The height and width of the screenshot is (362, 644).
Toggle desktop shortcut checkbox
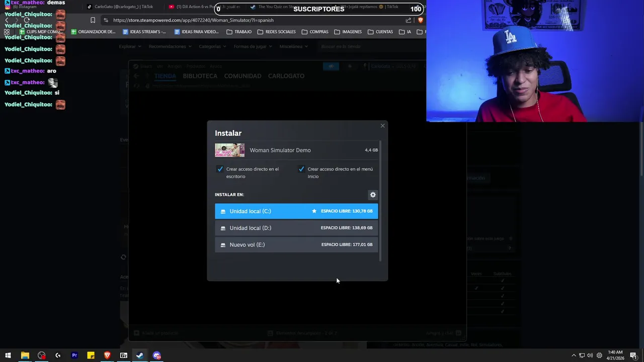(x=220, y=169)
